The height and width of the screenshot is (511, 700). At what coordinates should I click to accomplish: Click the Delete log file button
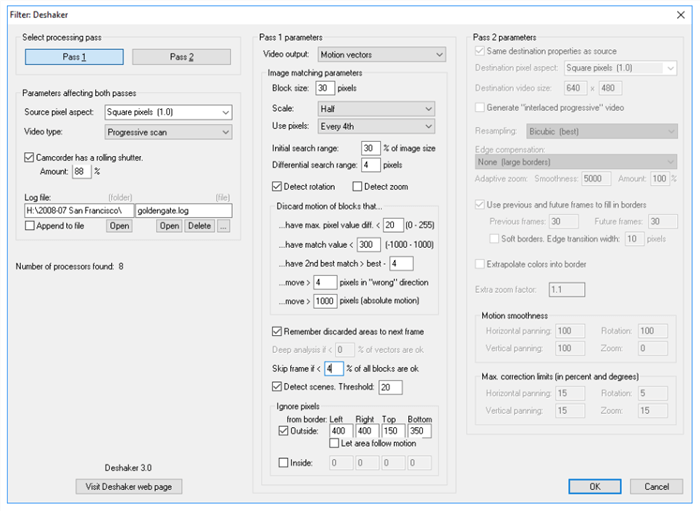(x=199, y=226)
